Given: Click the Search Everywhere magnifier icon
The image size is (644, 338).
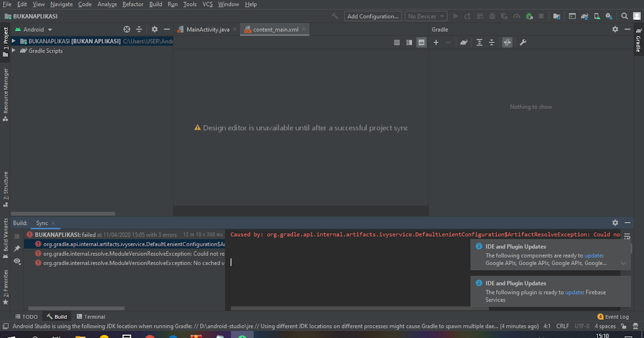Looking at the screenshot, I should tap(624, 16).
